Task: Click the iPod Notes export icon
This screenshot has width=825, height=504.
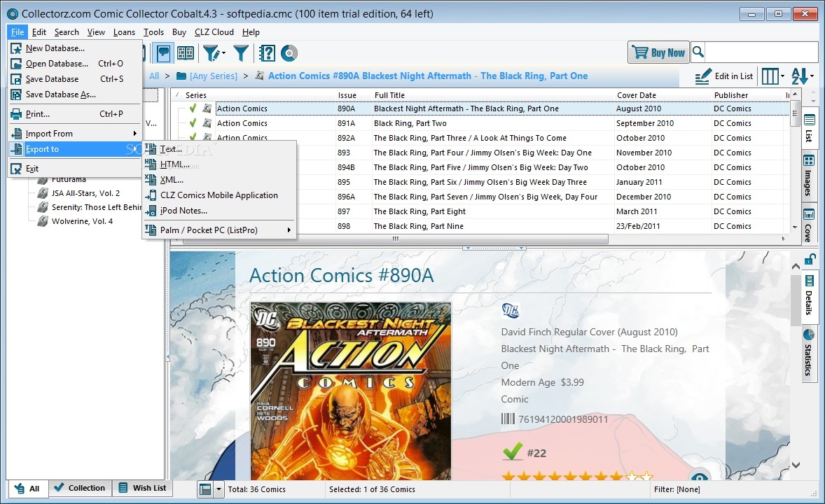Action: (x=151, y=211)
